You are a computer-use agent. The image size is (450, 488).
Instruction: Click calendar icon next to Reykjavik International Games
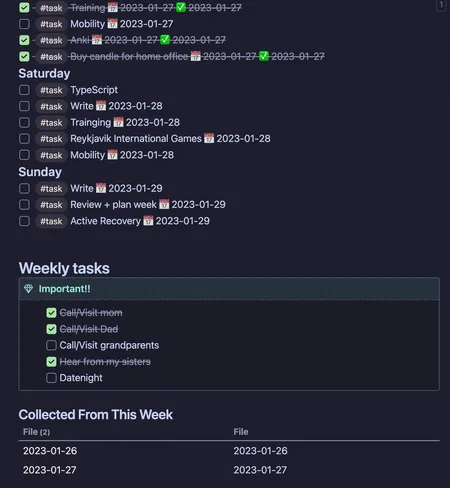[209, 138]
